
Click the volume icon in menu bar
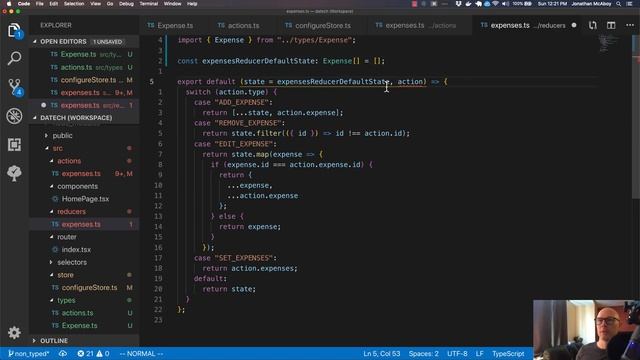coord(505,4)
